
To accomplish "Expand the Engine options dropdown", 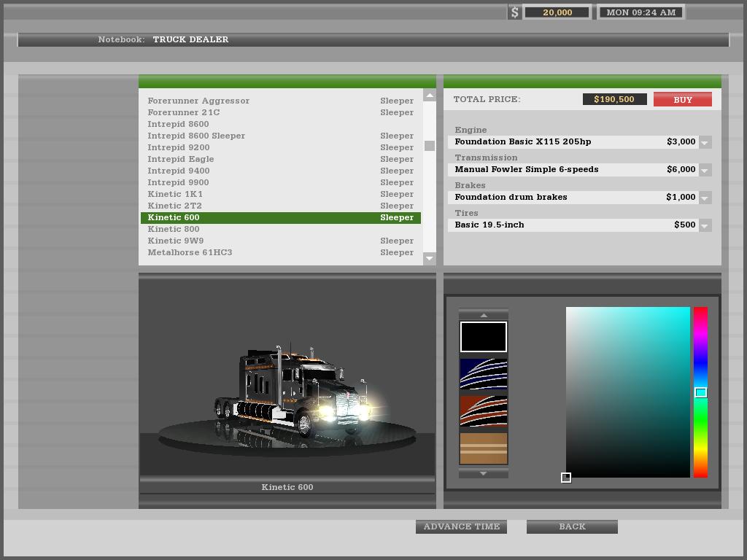I will (x=705, y=142).
